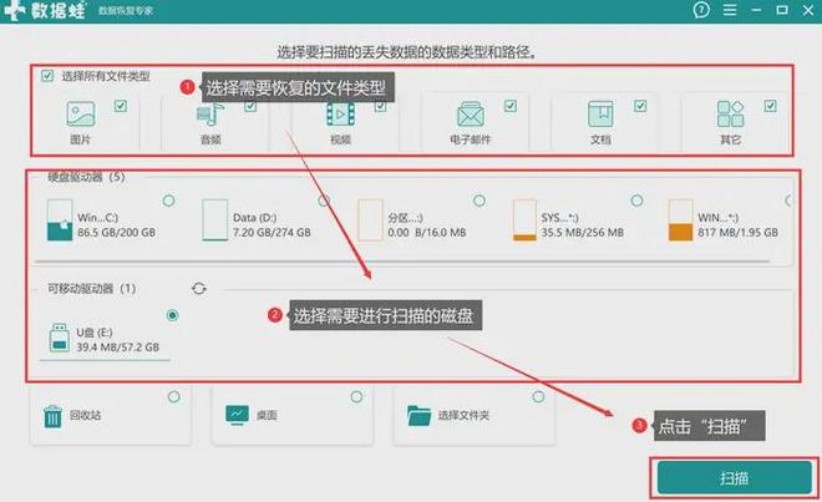Click the 0.00 B/16.0 MB size text
The height and width of the screenshot is (502, 822).
pos(427,232)
